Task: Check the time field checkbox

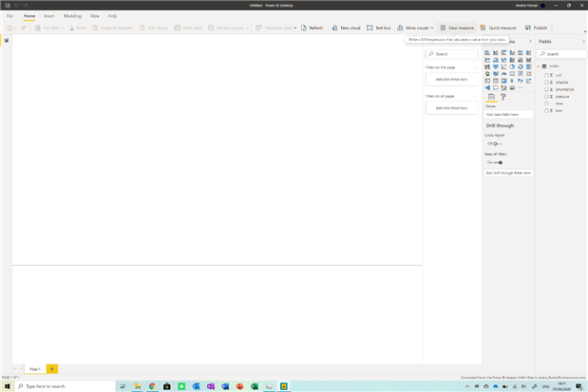Action: point(546,103)
